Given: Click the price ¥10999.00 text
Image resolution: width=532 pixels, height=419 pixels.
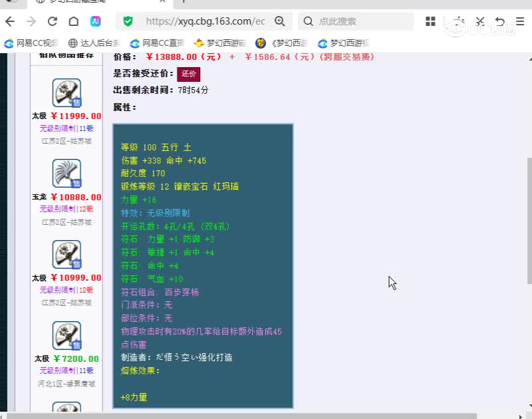Looking at the screenshot, I should pos(76,278).
